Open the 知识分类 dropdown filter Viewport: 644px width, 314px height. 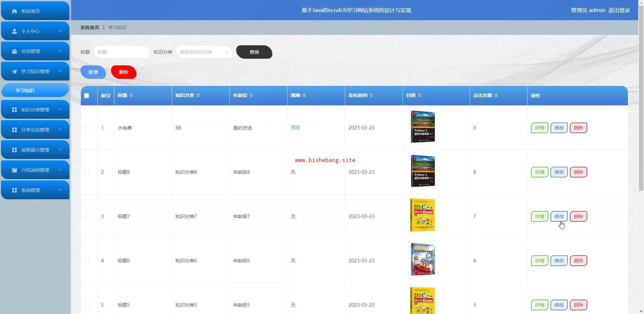204,52
